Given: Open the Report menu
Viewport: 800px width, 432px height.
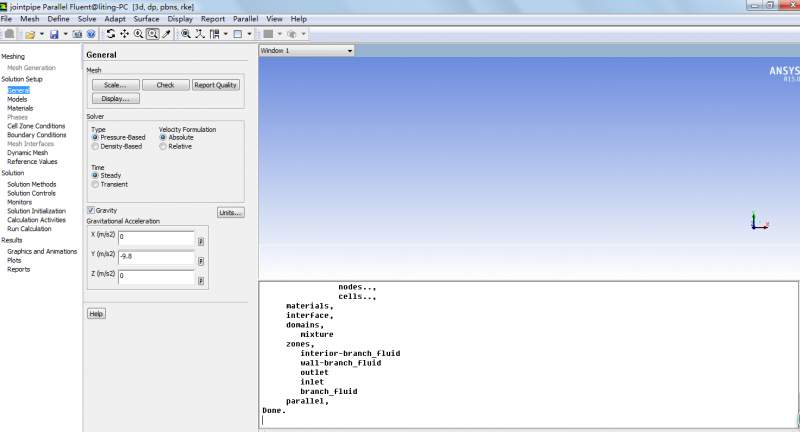Looking at the screenshot, I should [213, 19].
